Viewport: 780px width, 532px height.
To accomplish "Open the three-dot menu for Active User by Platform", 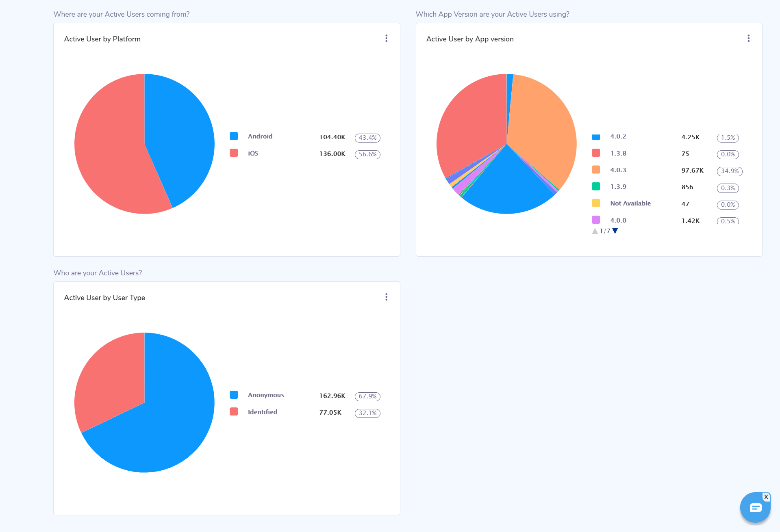I will (386, 38).
